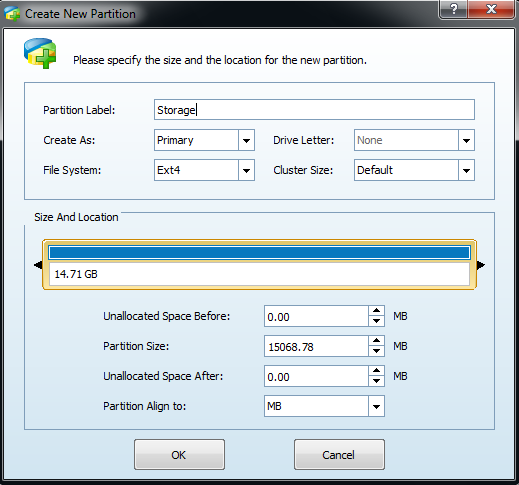Expand the Partition Align to dropdown
The height and width of the screenshot is (485, 519).
coord(376,406)
